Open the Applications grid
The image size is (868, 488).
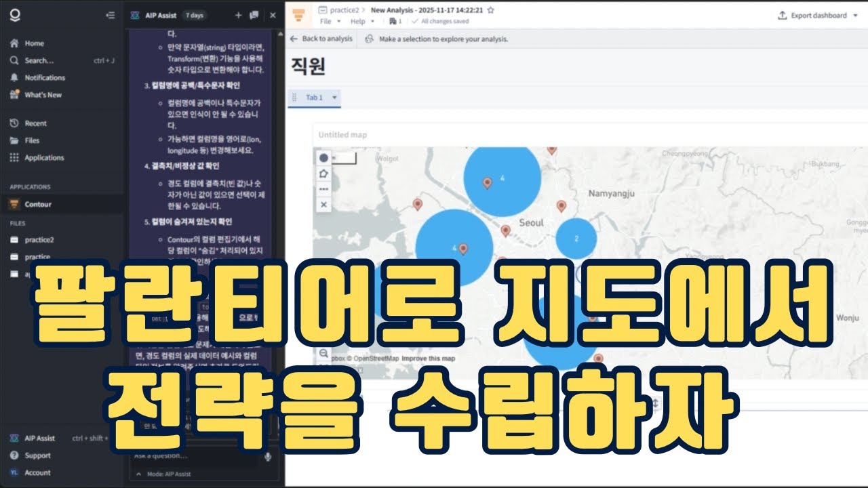tap(44, 158)
